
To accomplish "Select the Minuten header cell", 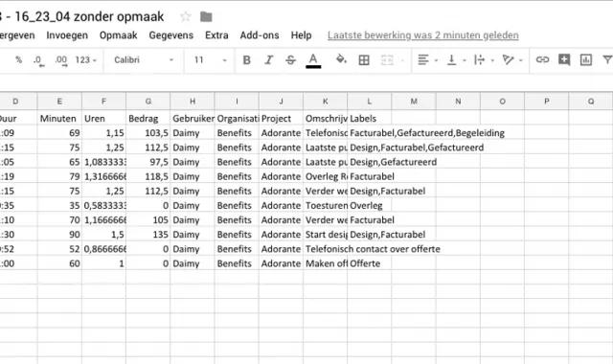I will [59, 118].
